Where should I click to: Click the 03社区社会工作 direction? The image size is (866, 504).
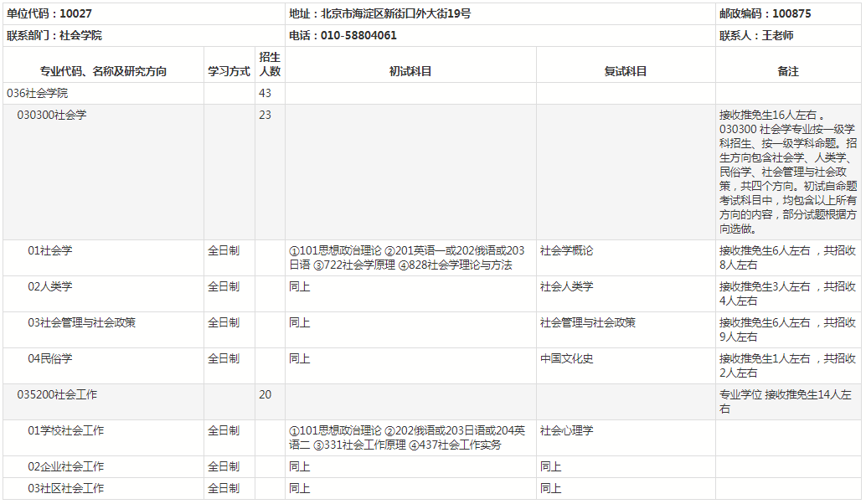coord(66,488)
